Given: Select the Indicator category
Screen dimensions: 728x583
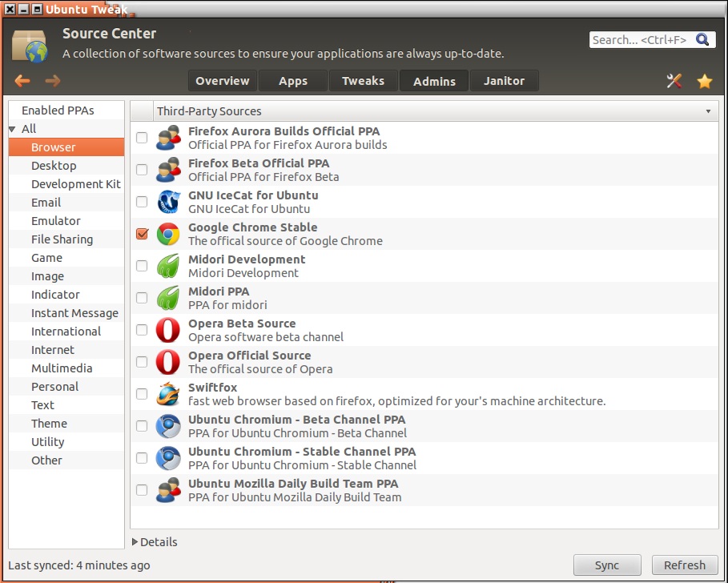Looking at the screenshot, I should [x=66, y=295].
